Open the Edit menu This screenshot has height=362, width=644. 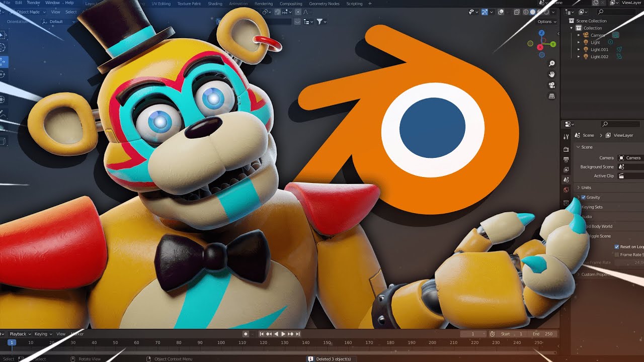coord(19,3)
